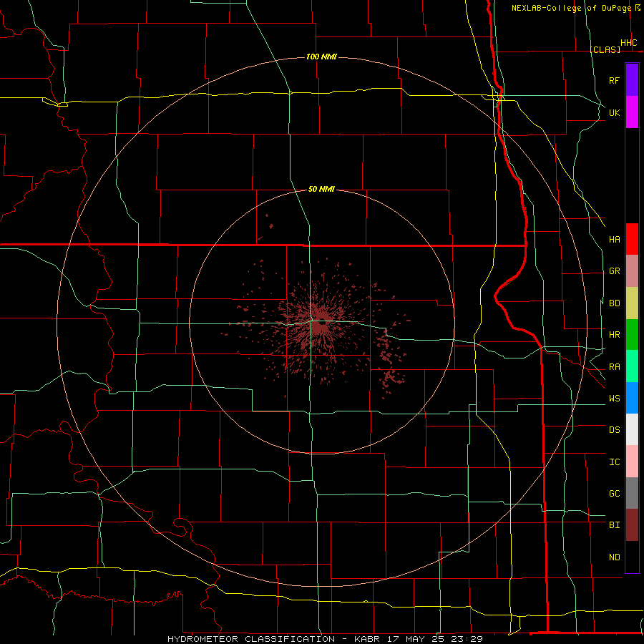This screenshot has height=644, width=644.
Task: Click the IC legend label
Action: pyautogui.click(x=614, y=462)
